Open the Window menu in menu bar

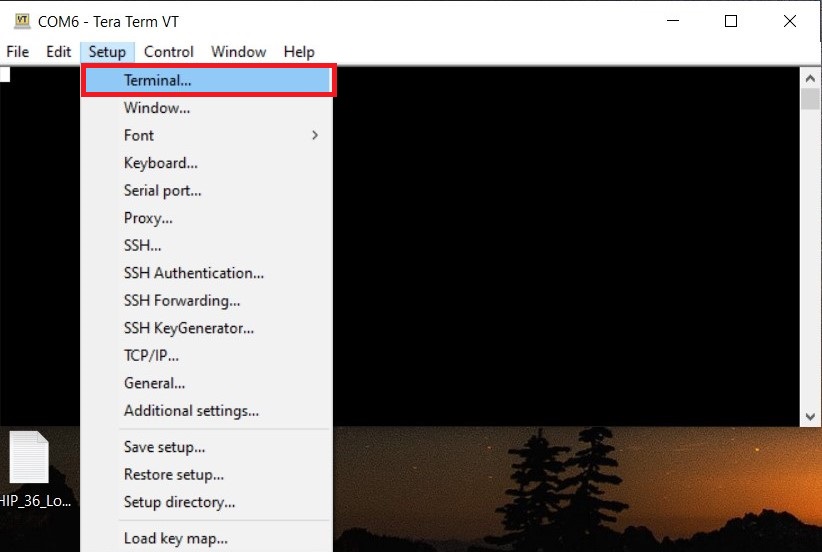[238, 52]
